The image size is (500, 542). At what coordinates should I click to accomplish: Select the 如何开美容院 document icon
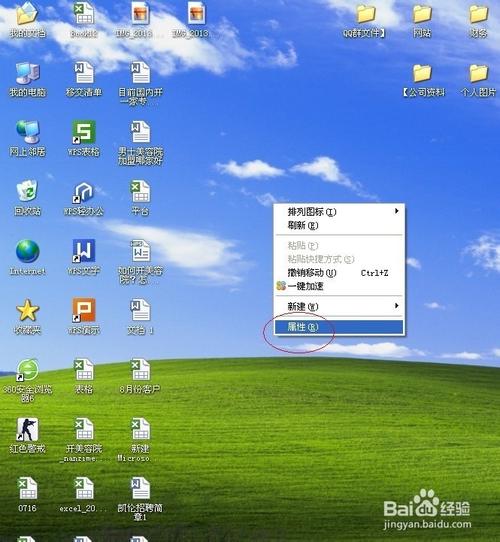click(x=140, y=251)
